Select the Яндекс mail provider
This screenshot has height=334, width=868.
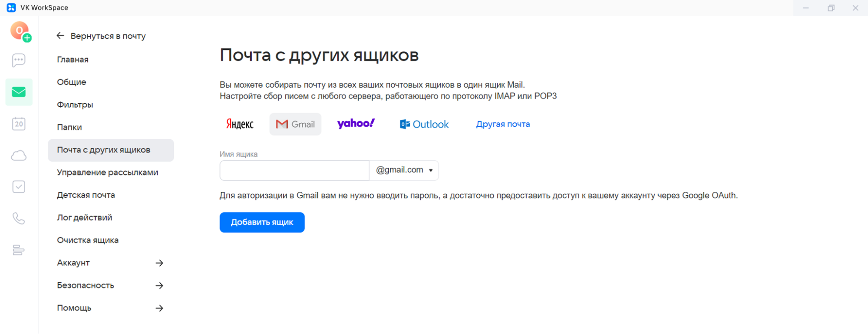tap(240, 124)
